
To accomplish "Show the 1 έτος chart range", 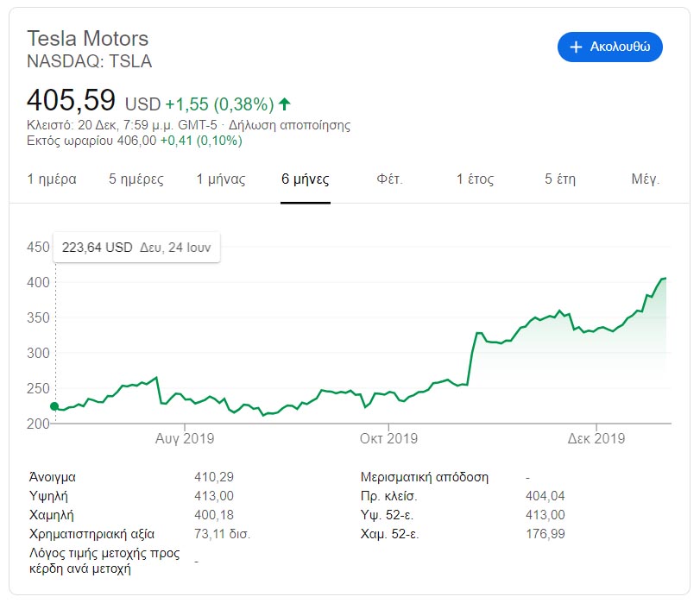I will 475,179.
